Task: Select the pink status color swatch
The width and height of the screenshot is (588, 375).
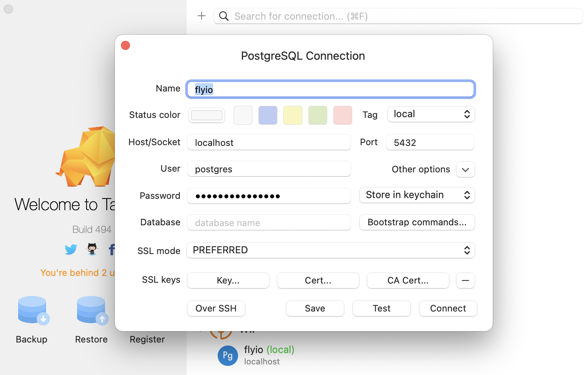Action: (x=343, y=115)
